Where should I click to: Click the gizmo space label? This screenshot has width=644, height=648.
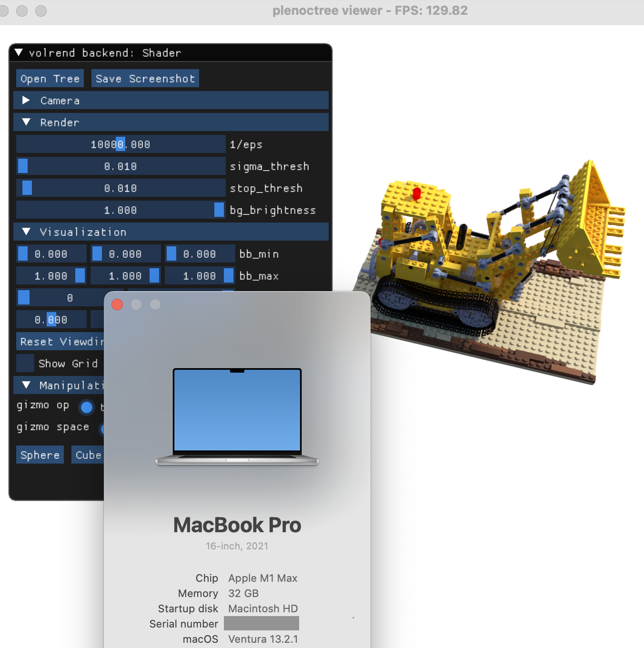53,427
